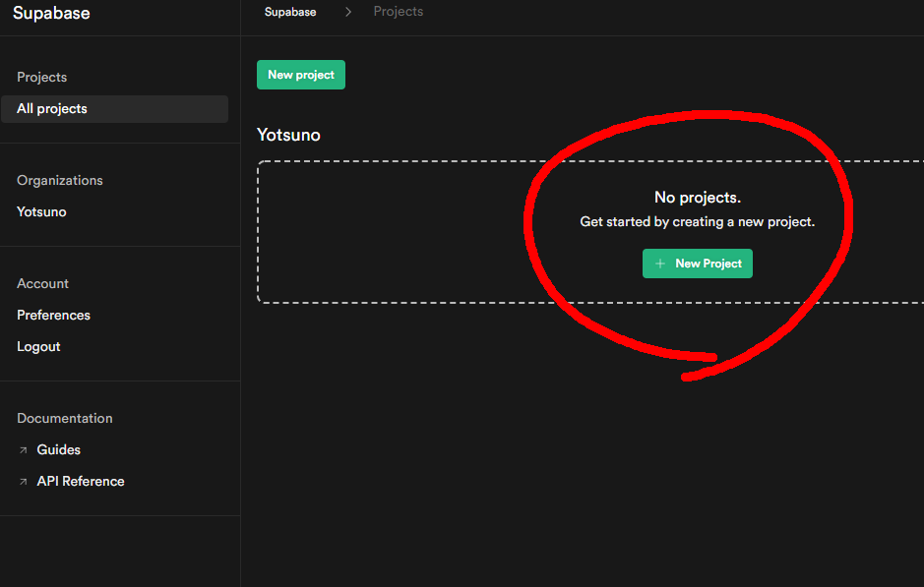
Task: Log out using the Logout item
Action: click(38, 347)
